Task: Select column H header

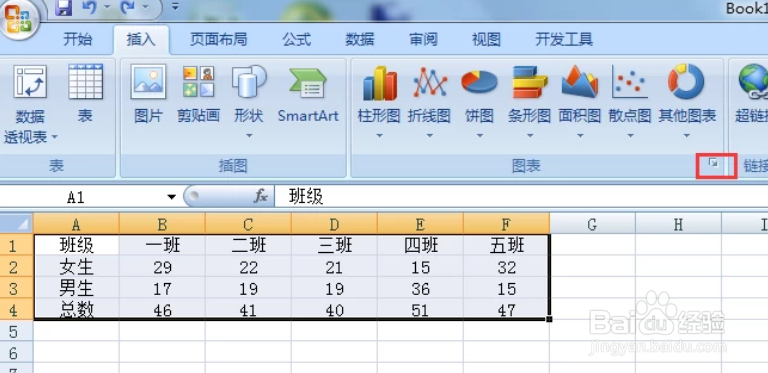Action: point(678,224)
